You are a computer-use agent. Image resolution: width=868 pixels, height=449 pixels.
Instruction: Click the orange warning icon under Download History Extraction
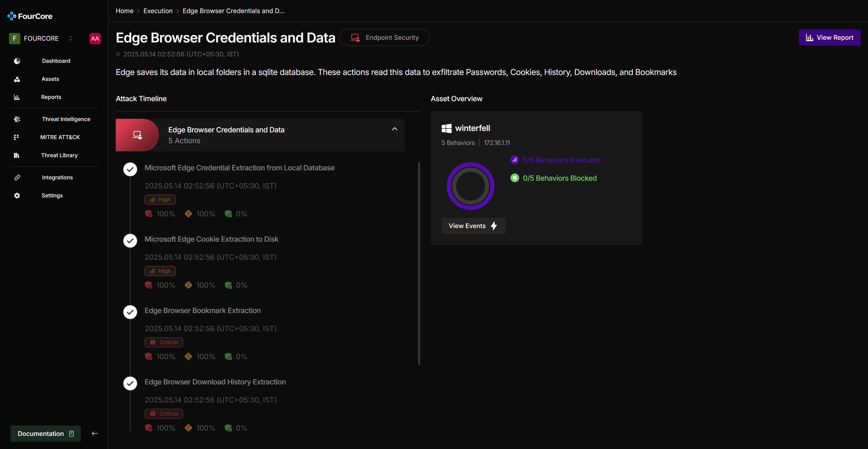pyautogui.click(x=188, y=428)
